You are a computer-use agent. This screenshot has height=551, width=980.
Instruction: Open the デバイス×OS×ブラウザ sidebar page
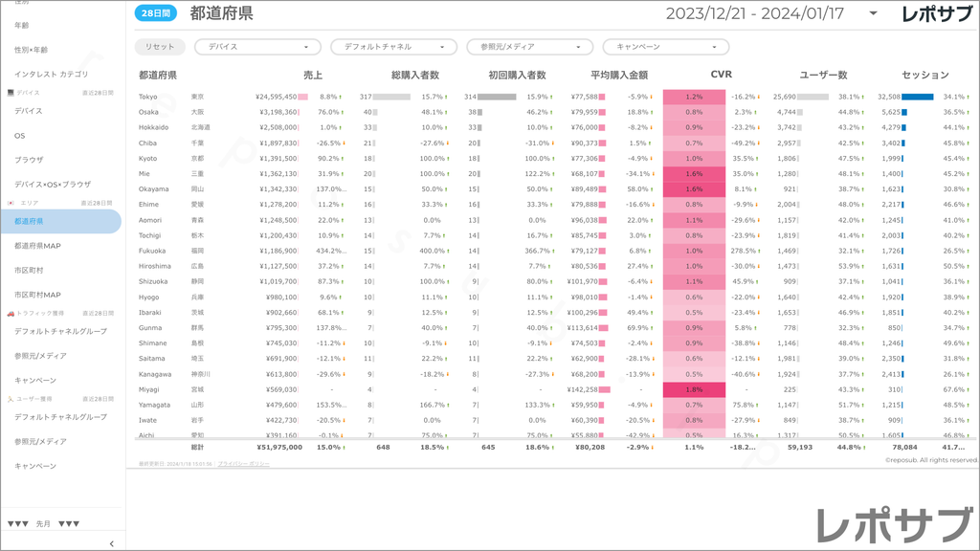53,184
